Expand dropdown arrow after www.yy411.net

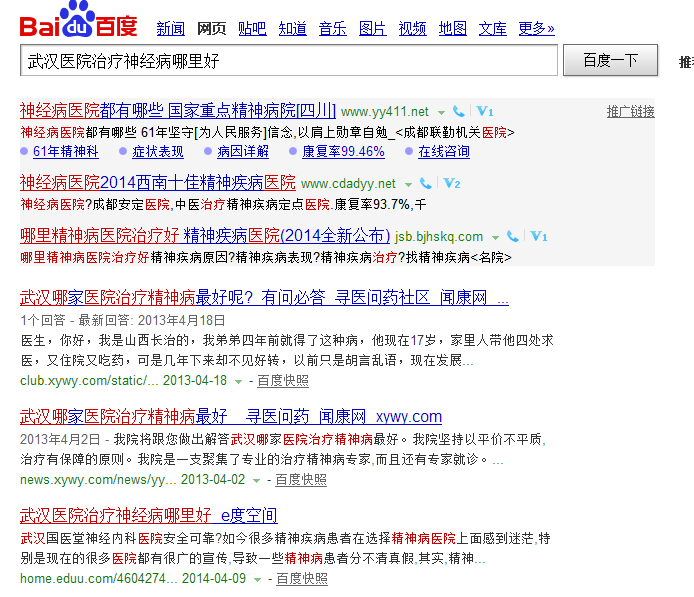tap(441, 112)
